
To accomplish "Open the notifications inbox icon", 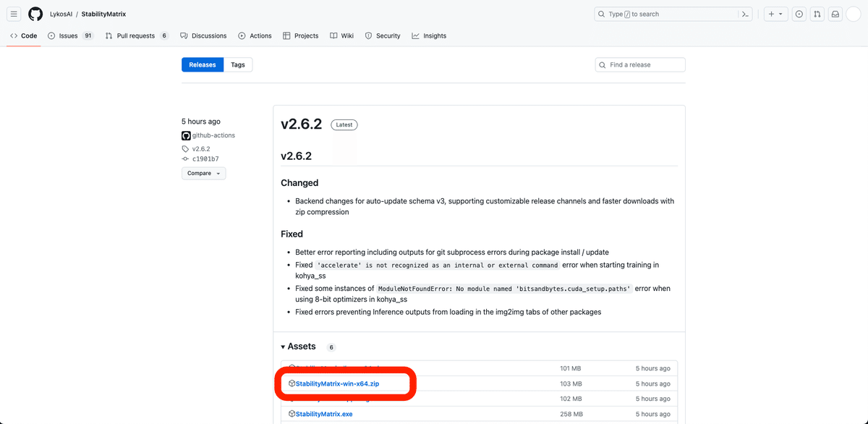I will click(x=835, y=14).
